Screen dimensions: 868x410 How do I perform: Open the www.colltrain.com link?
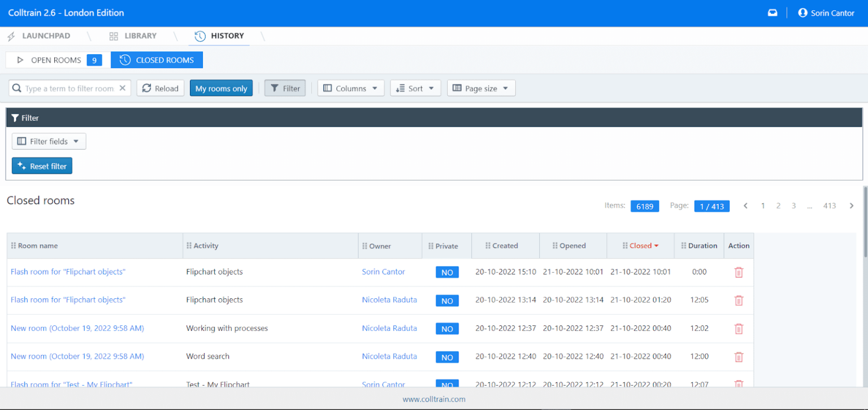click(x=433, y=399)
